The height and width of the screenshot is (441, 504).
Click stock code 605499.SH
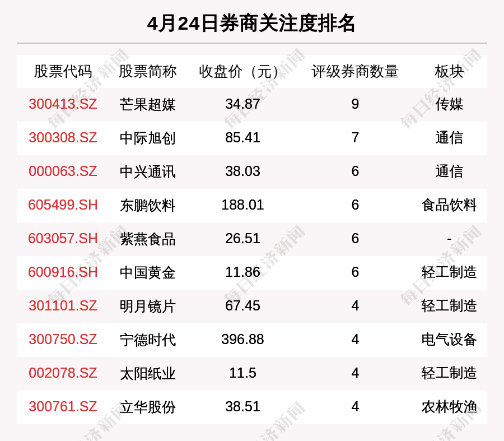point(63,205)
